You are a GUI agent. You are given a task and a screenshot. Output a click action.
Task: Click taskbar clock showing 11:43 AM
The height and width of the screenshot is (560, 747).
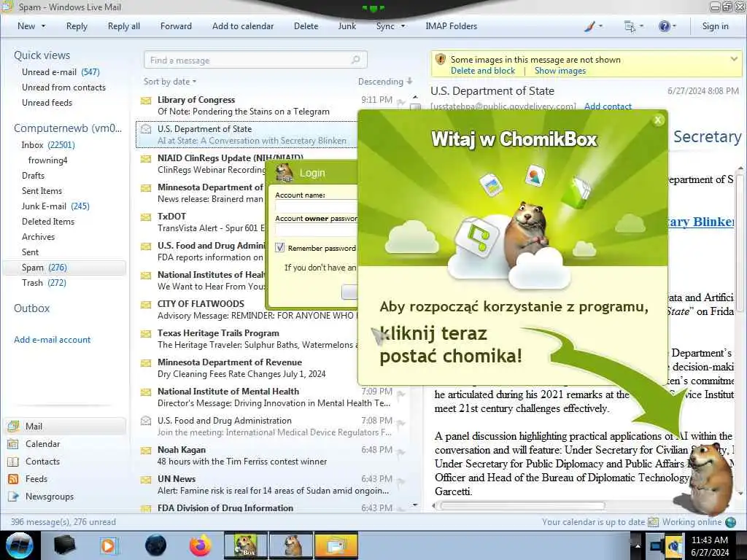(709, 545)
